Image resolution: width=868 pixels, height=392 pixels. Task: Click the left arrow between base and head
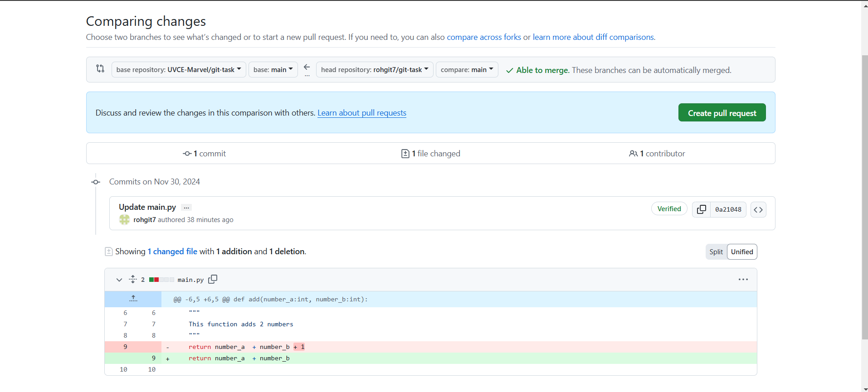[307, 67]
